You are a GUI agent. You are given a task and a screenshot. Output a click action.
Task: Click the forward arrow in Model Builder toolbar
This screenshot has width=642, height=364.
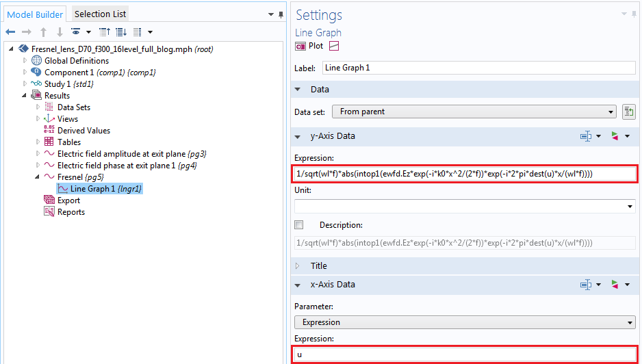pyautogui.click(x=27, y=32)
